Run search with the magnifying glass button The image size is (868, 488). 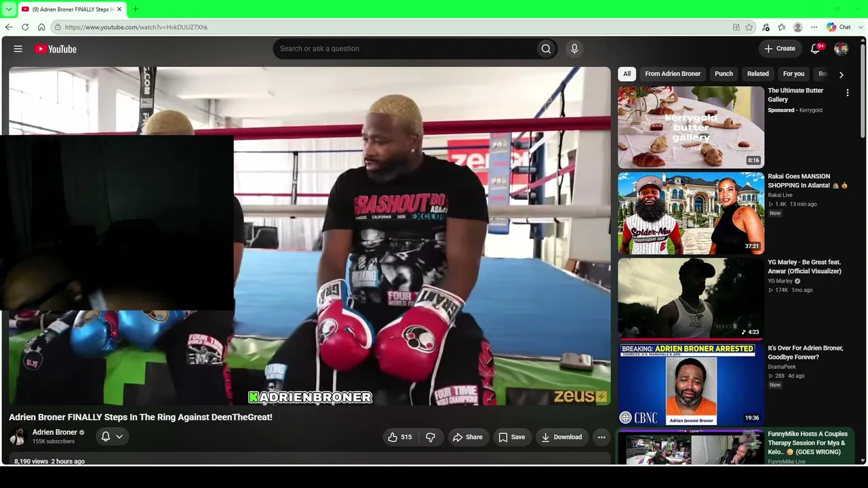point(546,49)
